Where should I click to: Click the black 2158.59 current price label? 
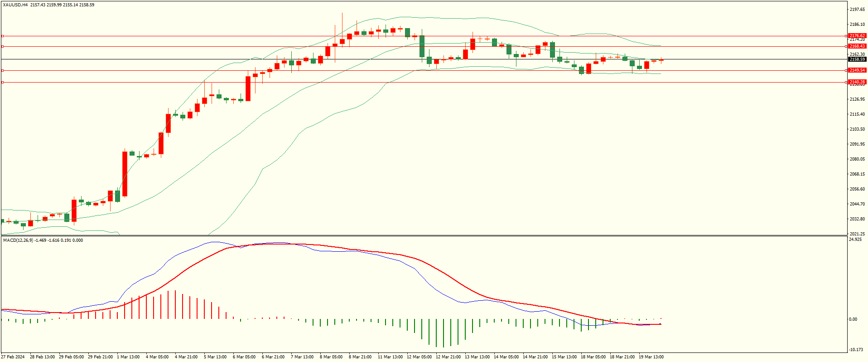point(857,59)
